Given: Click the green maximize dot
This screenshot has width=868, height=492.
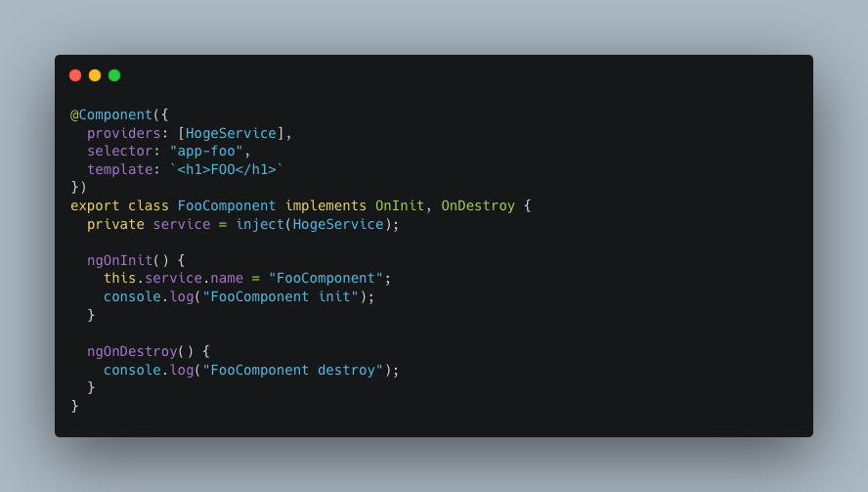Looking at the screenshot, I should [x=114, y=75].
